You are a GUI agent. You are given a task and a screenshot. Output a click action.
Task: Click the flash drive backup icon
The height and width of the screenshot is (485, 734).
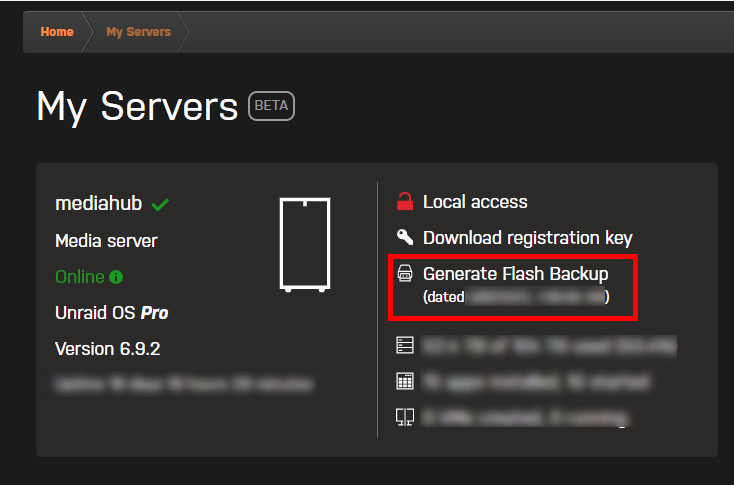(405, 273)
